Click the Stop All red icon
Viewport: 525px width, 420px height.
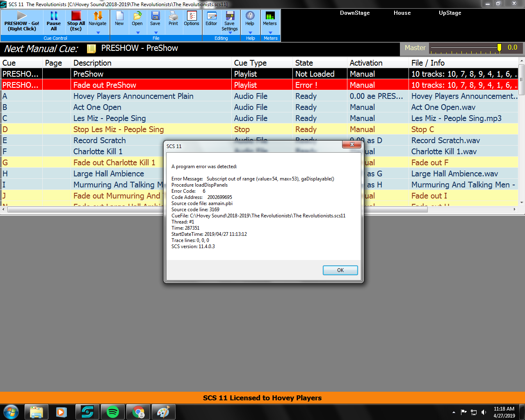tap(76, 16)
